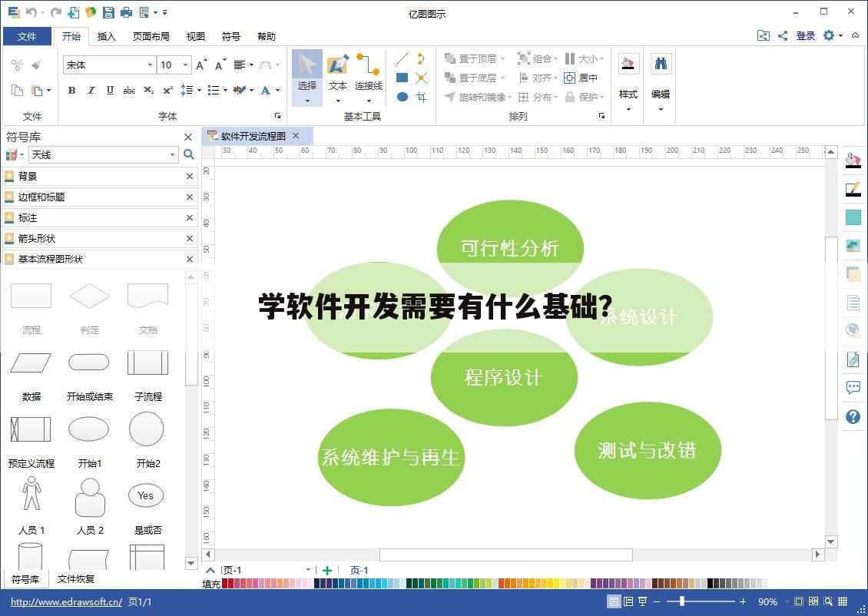
Task: Click the cut scissors icon
Action: point(17,65)
